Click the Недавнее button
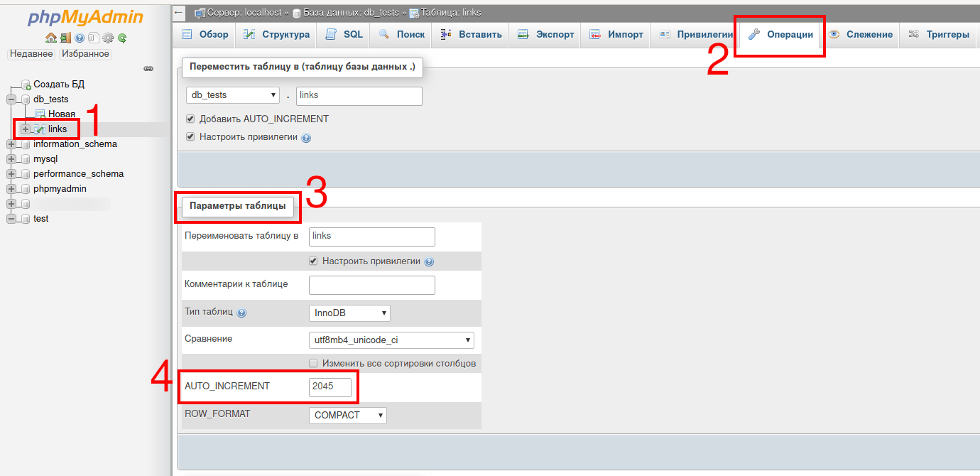Viewport: 980px width, 476px height. click(31, 53)
